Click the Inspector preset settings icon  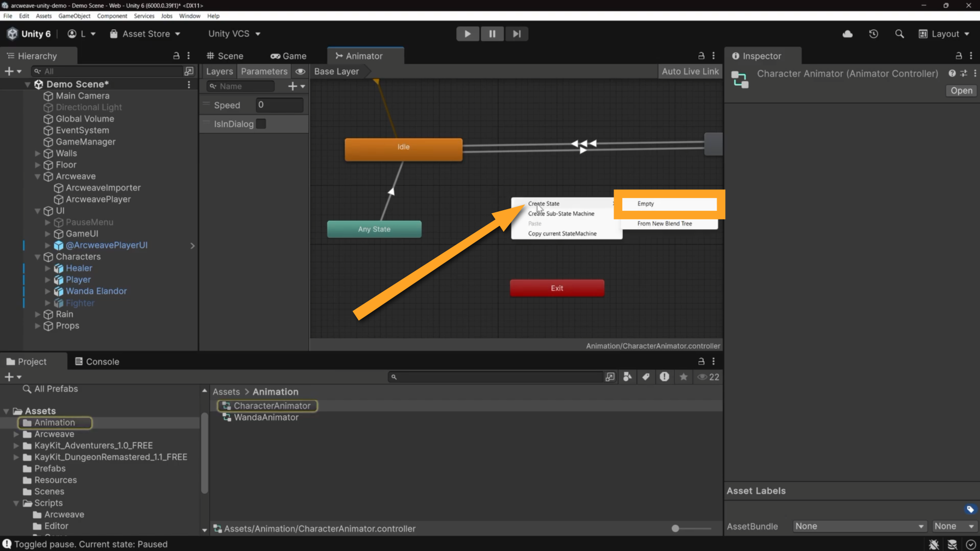point(964,73)
